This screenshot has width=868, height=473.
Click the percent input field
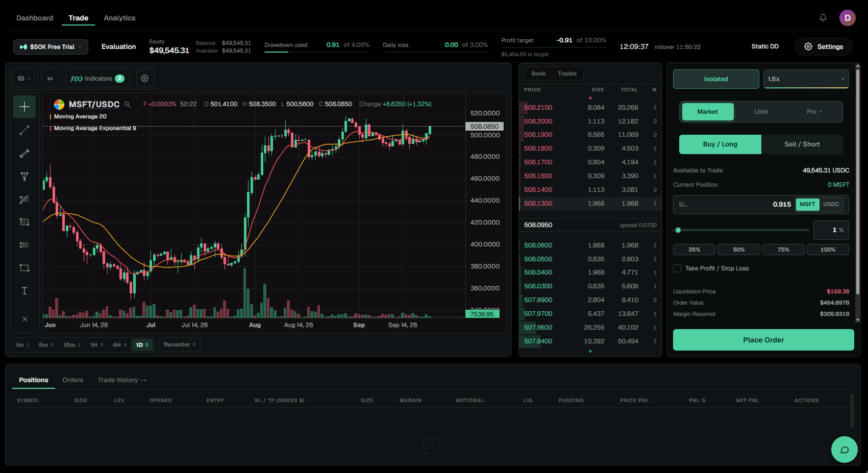point(831,230)
